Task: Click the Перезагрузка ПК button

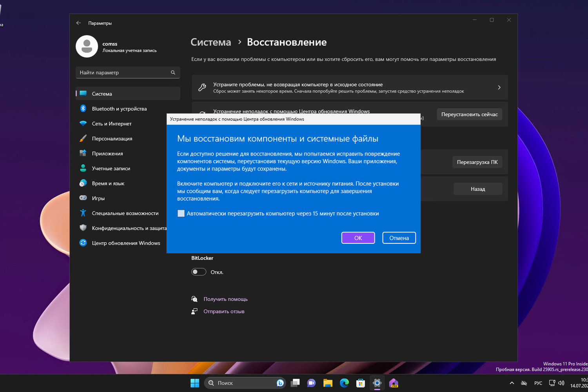Action: tap(477, 162)
